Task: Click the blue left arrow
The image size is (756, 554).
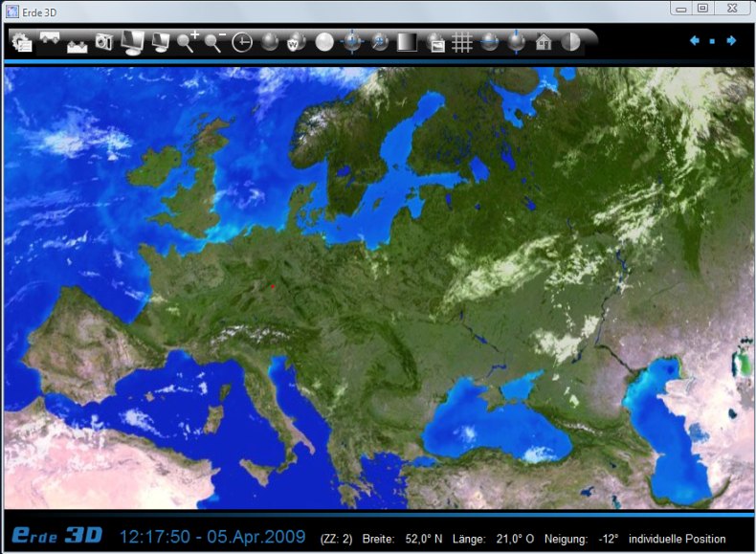Action: 695,40
